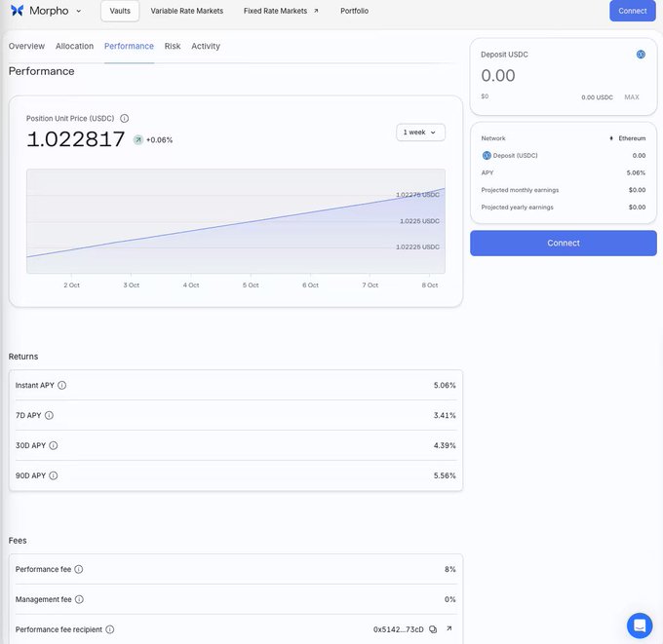663x644 pixels.
Task: Click the 30D APY info icon
Action: point(54,445)
